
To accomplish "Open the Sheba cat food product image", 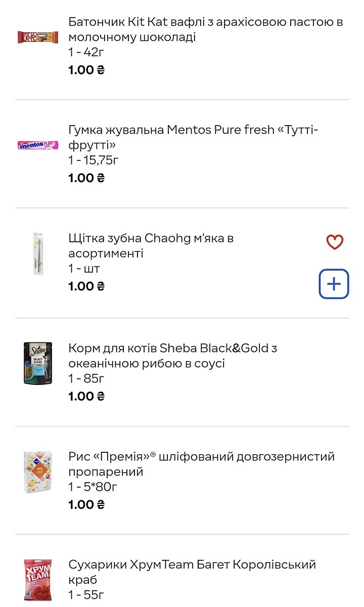I will (x=38, y=363).
